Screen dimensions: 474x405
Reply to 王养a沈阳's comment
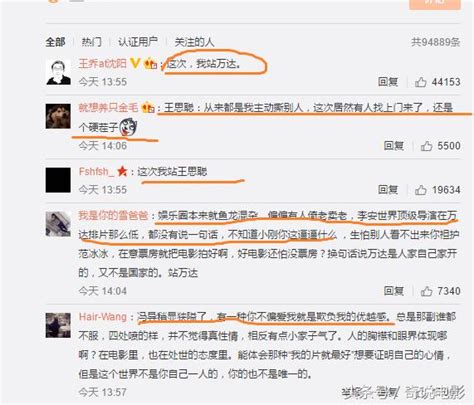click(388, 82)
